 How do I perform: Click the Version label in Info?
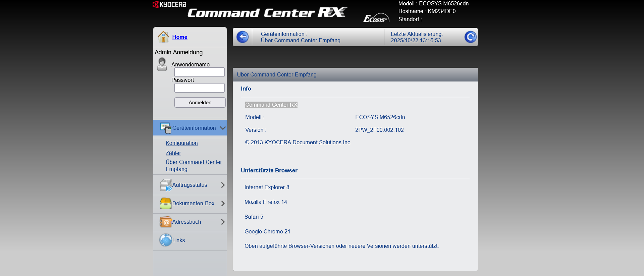(256, 130)
